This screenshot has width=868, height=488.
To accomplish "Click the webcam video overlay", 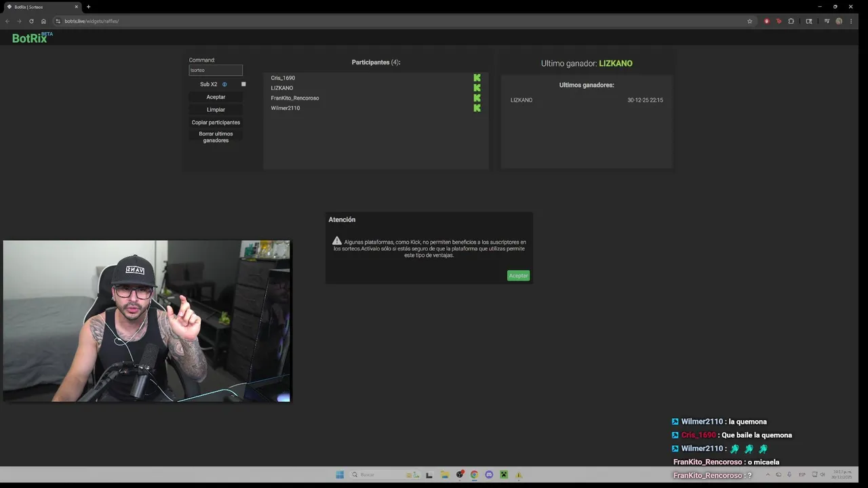I will click(x=146, y=321).
